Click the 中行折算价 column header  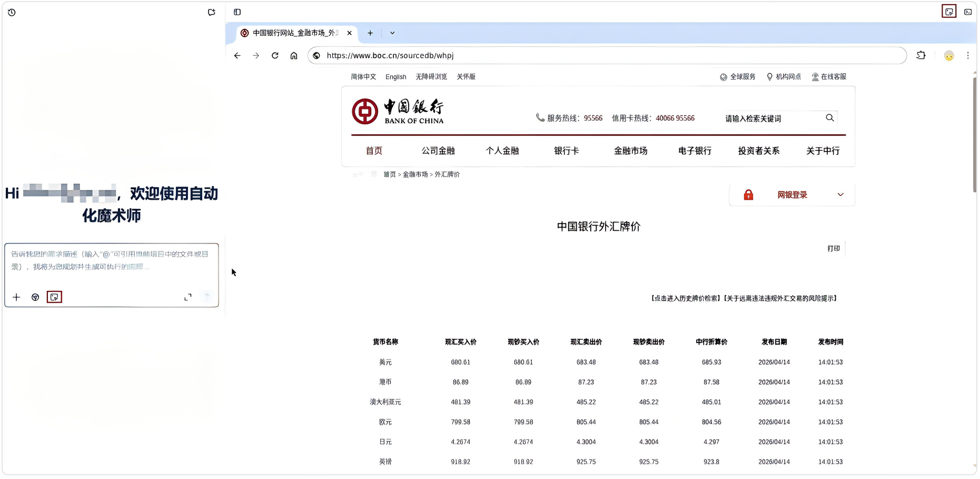(711, 342)
